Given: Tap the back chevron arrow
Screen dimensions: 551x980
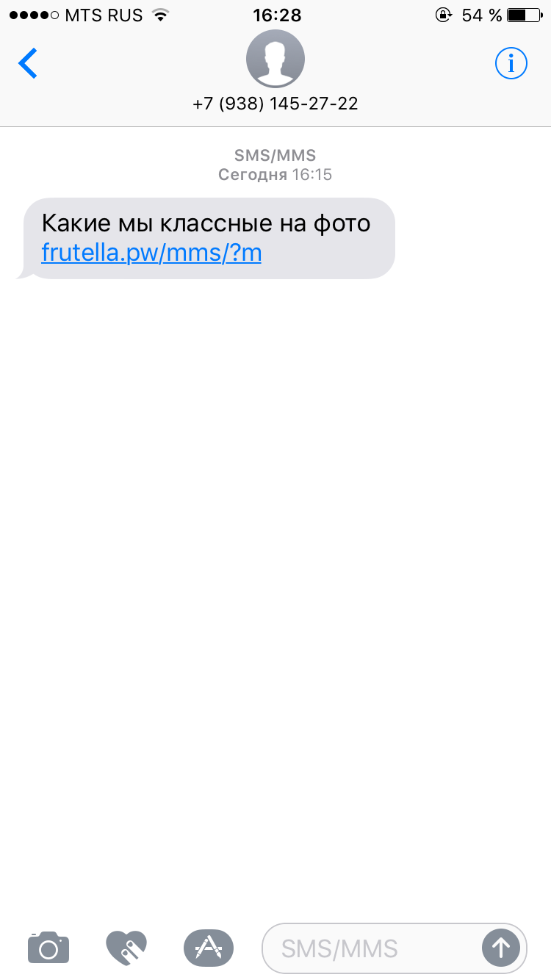Looking at the screenshot, I should (28, 64).
